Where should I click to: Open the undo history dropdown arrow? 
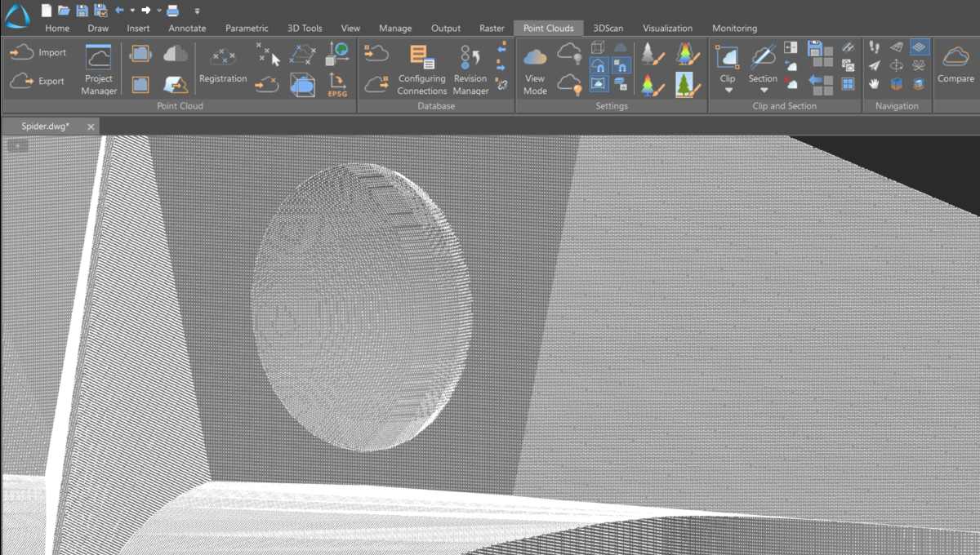pyautogui.click(x=132, y=11)
